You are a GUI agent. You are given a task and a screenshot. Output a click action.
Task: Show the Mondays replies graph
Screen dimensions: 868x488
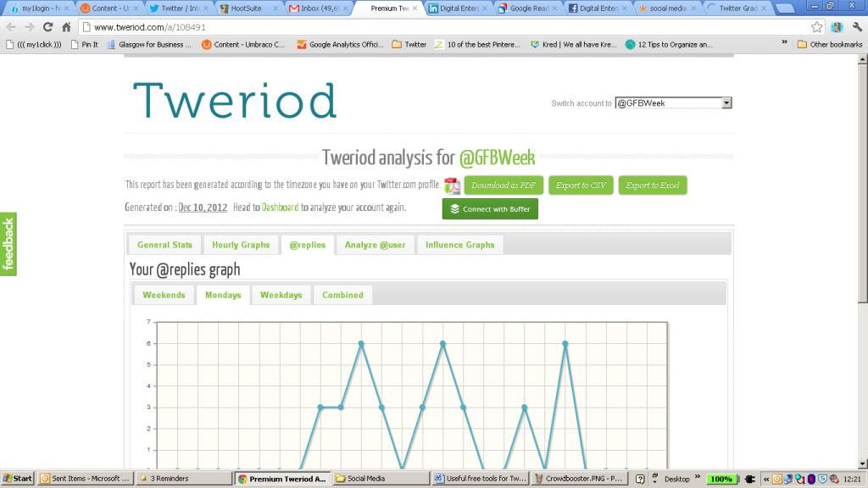click(223, 295)
